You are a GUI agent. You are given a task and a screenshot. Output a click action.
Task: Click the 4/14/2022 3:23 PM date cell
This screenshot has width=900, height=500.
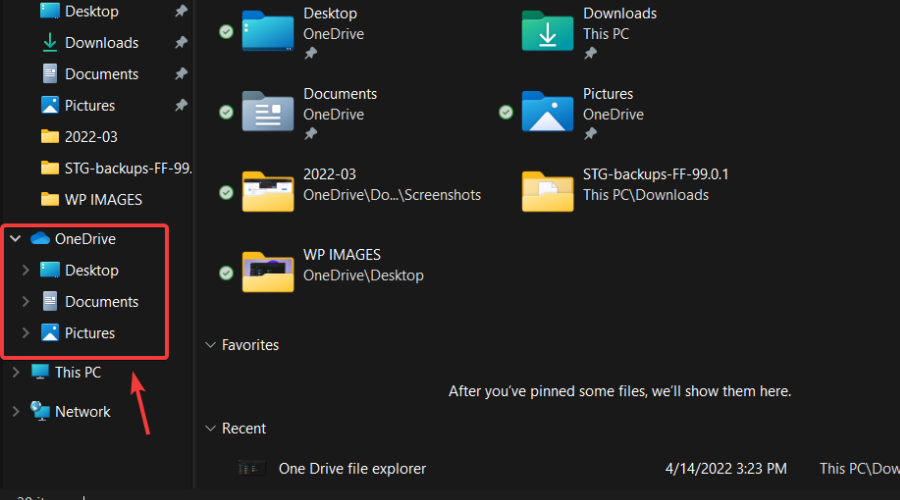726,468
